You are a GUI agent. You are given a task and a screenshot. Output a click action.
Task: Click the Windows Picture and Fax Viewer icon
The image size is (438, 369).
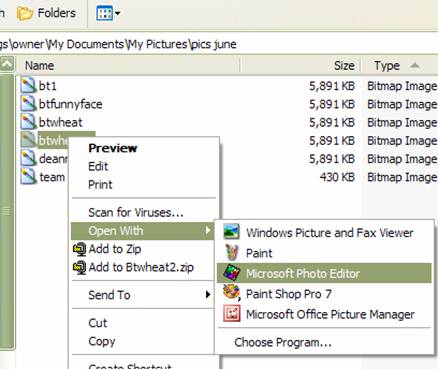tap(231, 232)
